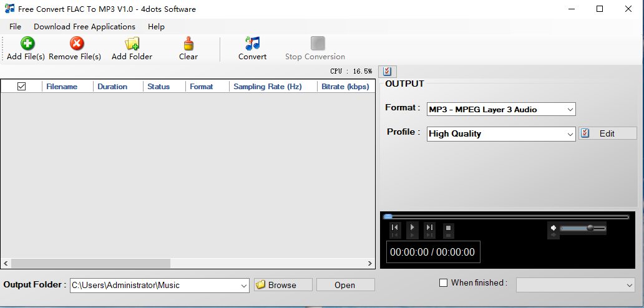Expand the Output Folder path dropdown
The height and width of the screenshot is (308, 644).
(x=244, y=286)
